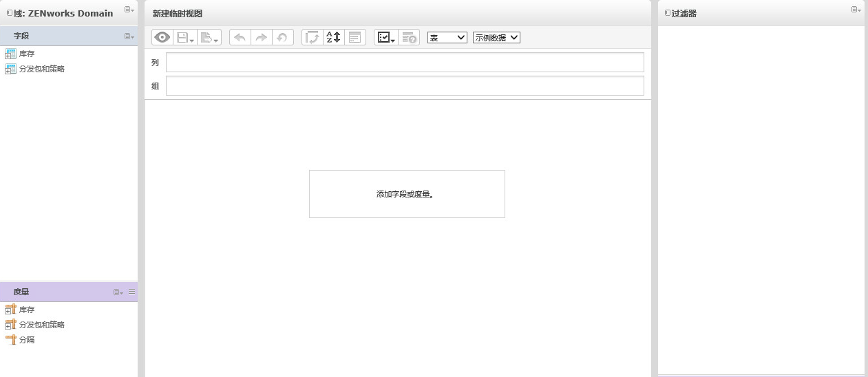Open the save options floppy-disk menu

coord(185,37)
